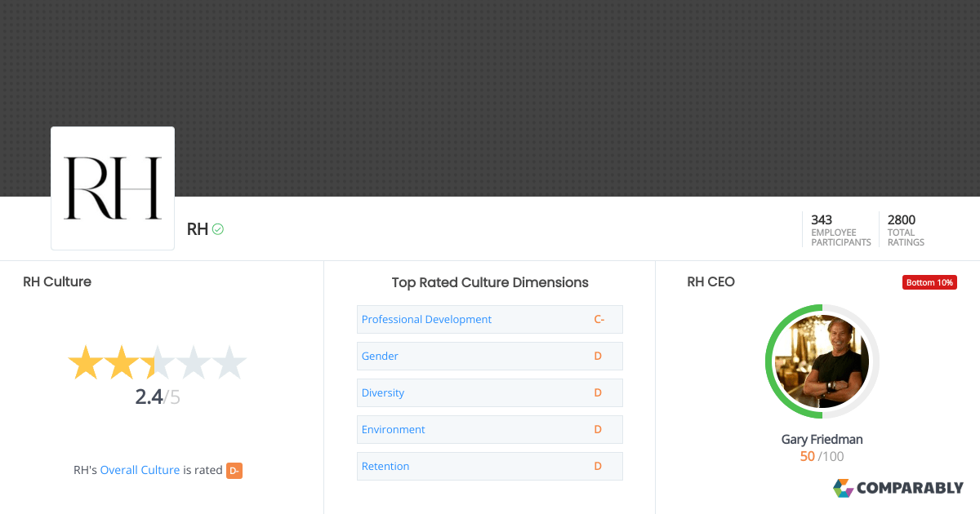Open the Overall Culture link
The image size is (980, 514).
pos(140,470)
